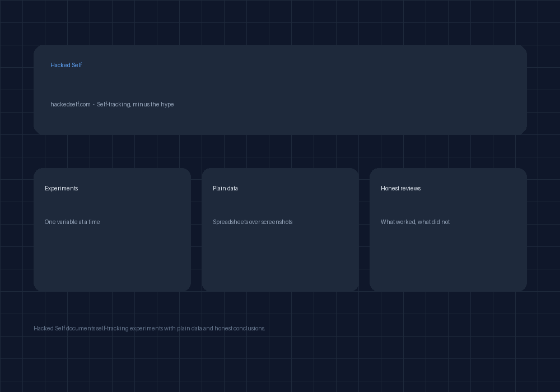The image size is (560, 392).
Task: Click 'Spreadsheets over screenshots' text
Action: point(253,222)
